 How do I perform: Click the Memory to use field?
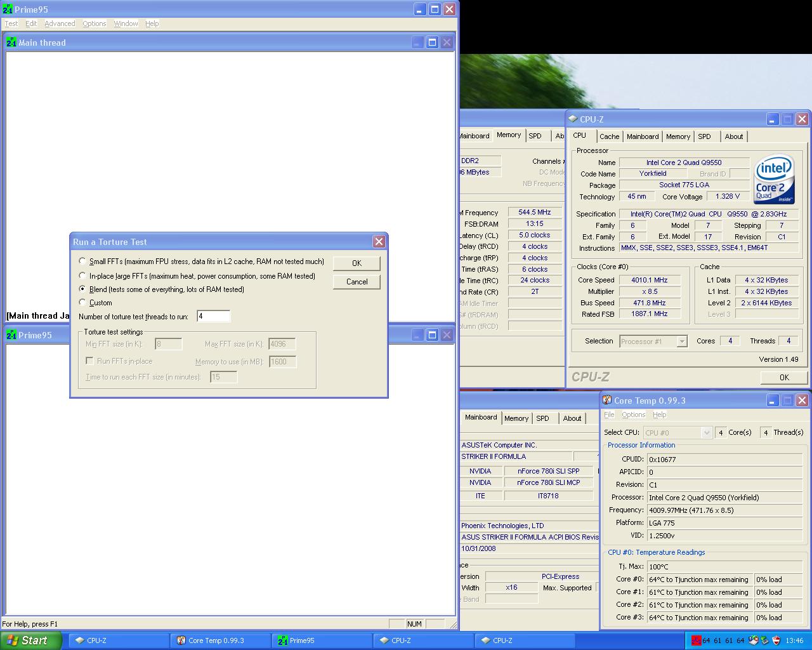[282, 362]
